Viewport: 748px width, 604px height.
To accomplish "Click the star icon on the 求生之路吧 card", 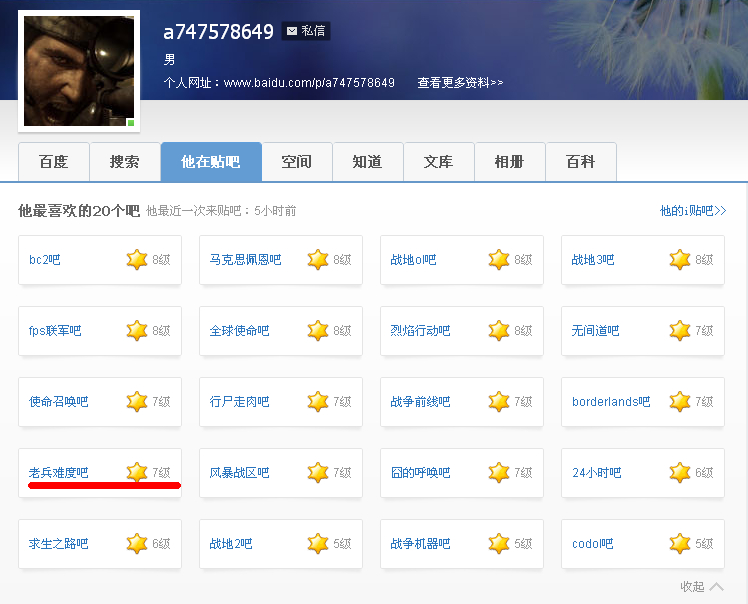I will pos(137,543).
